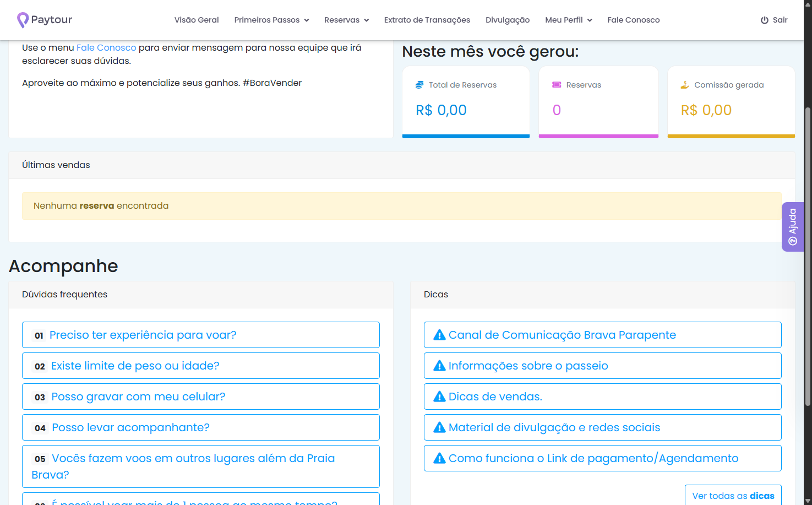Open the Ajuda side help tab
The height and width of the screenshot is (505, 812).
pos(793,227)
